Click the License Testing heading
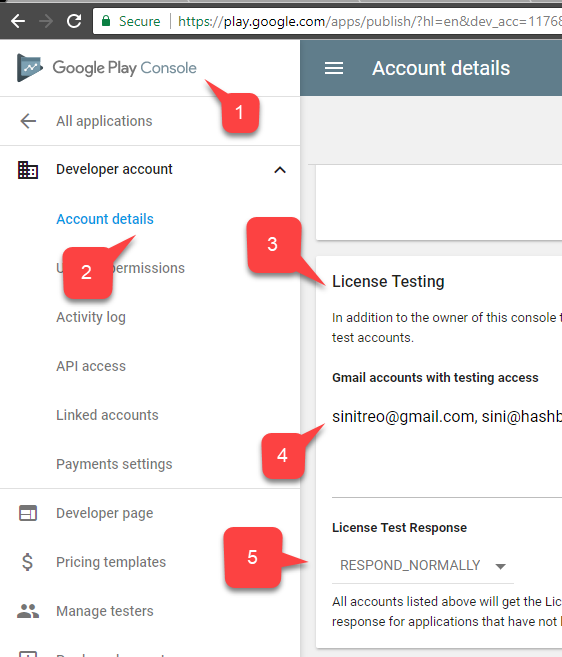Viewport: 562px width, 657px height. tap(388, 282)
